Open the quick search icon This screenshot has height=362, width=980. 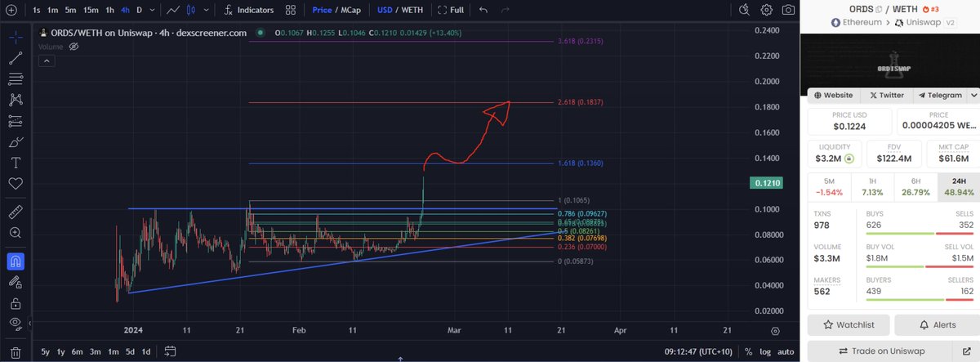tap(744, 10)
